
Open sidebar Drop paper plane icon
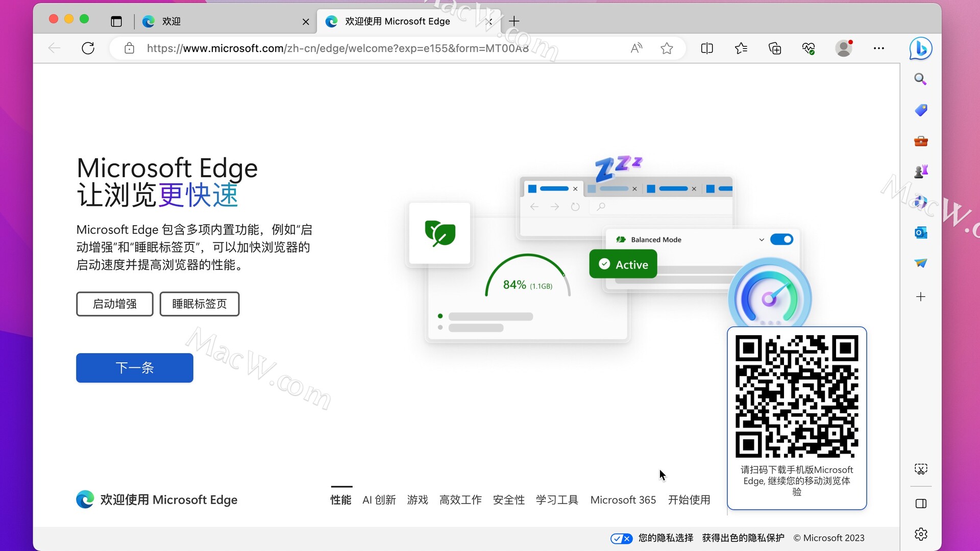coord(921,263)
